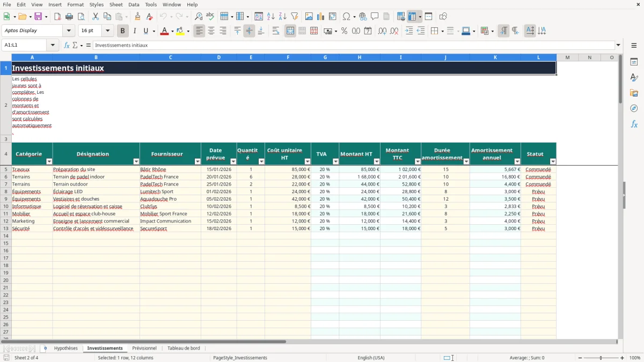Screen dimensions: 644x362
Task: Toggle wrap text
Action: (x=276, y=31)
